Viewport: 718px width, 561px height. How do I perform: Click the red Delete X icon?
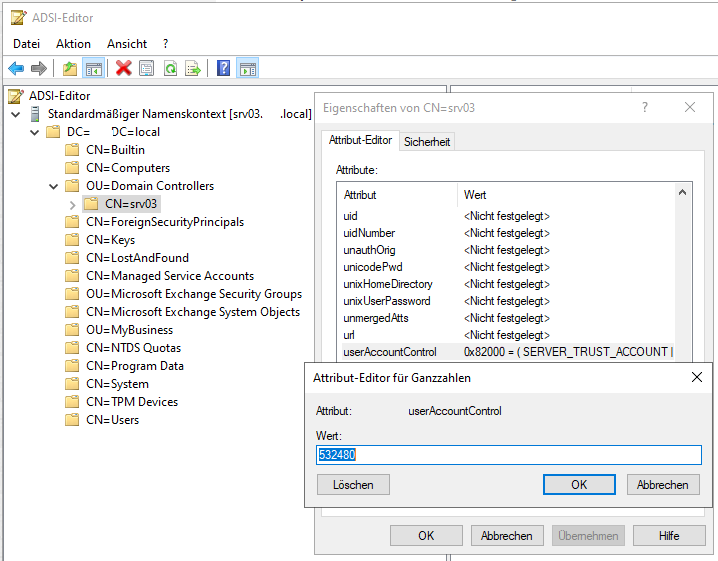123,68
